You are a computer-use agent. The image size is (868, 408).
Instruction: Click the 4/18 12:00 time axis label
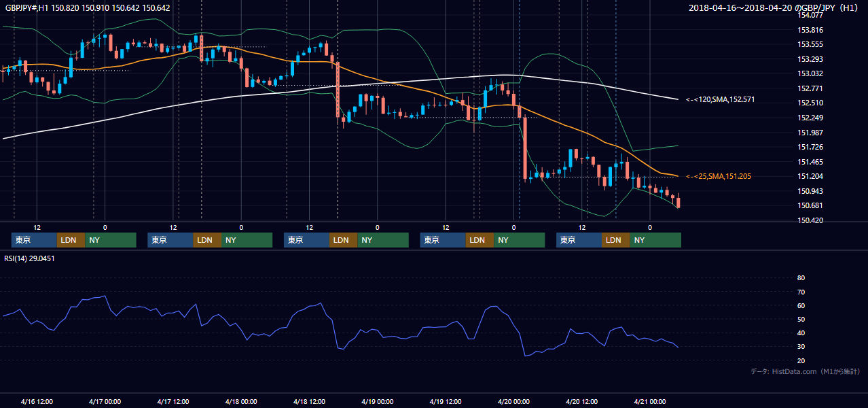[309, 401]
